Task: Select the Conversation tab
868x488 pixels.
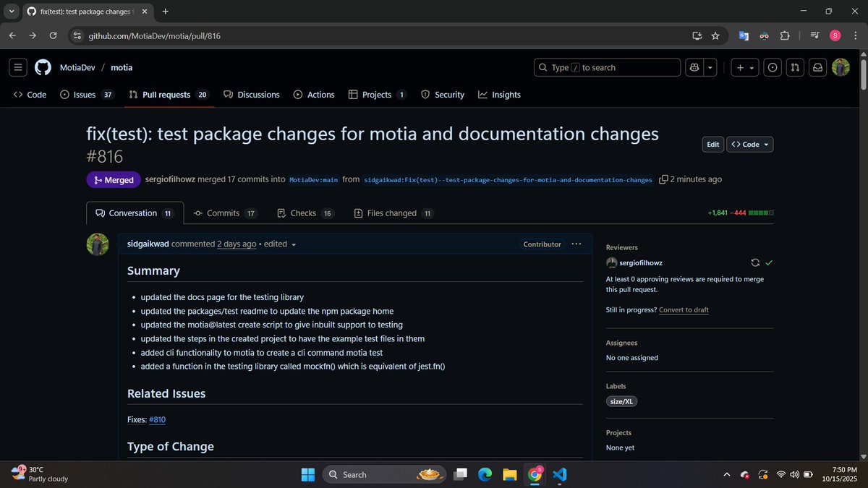Action: point(135,213)
